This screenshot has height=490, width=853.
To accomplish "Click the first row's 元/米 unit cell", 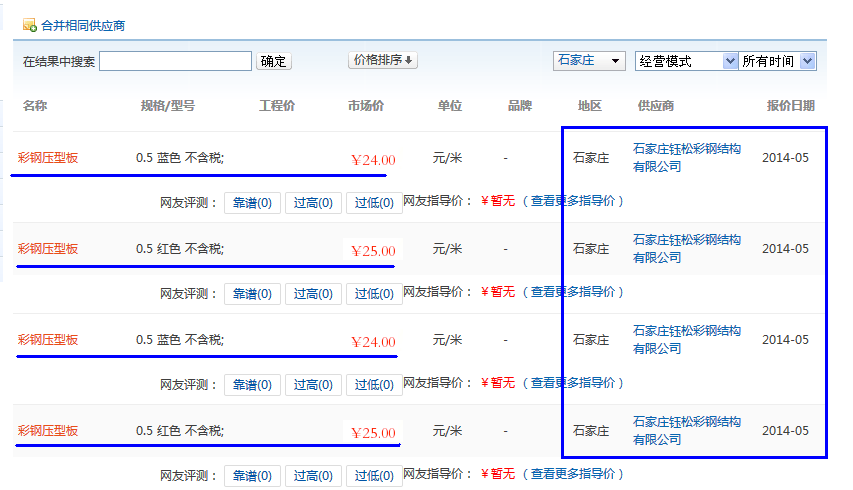I will [447, 158].
